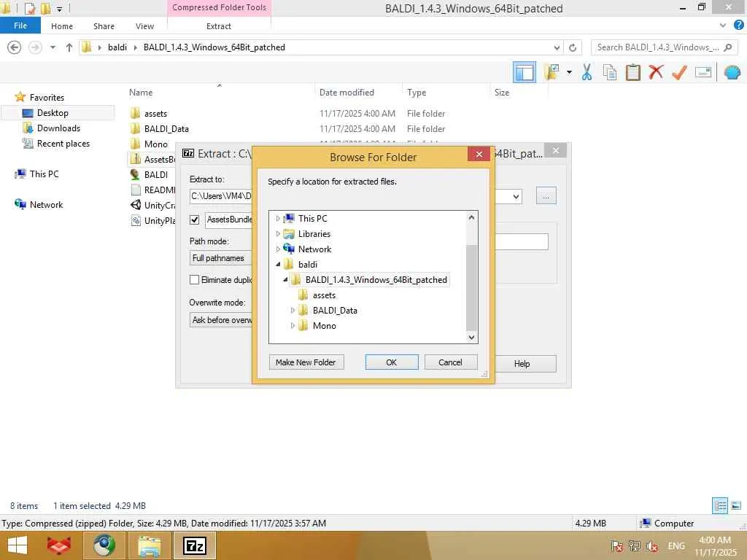Select Network in explorer sidebar
This screenshot has width=747, height=560.
46,205
